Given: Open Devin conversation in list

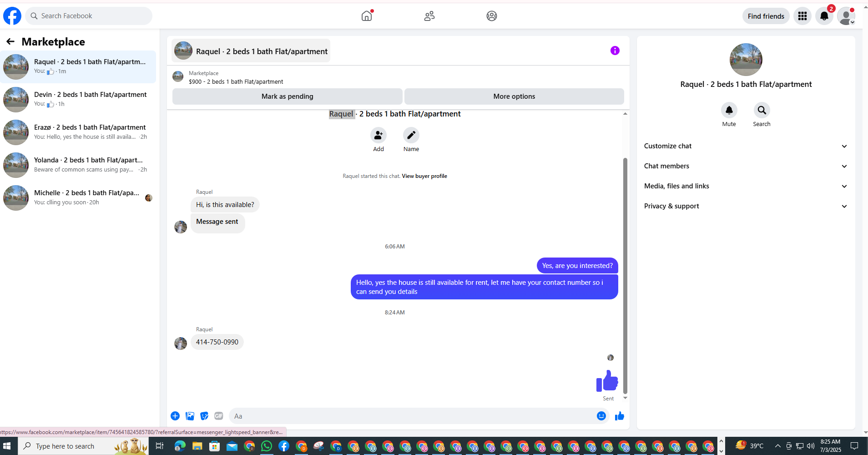Looking at the screenshot, I should (78, 100).
